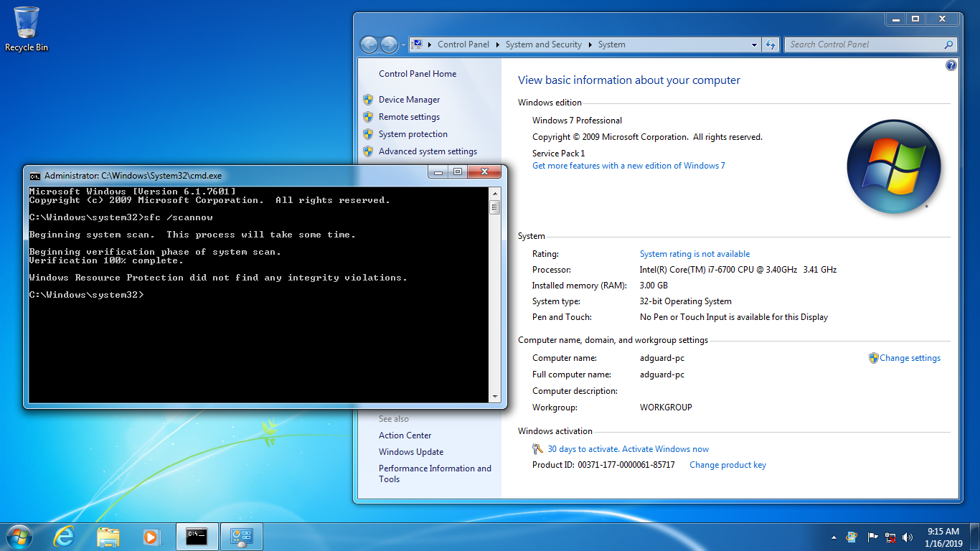Click cmd window scrollbar up arrow
Image resolution: width=980 pixels, height=551 pixels.
pos(494,194)
